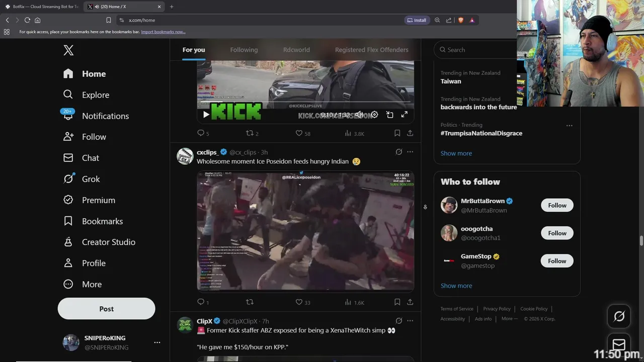Open Registered Flex Offenders tab
This screenshot has width=644, height=362.
tap(372, 50)
